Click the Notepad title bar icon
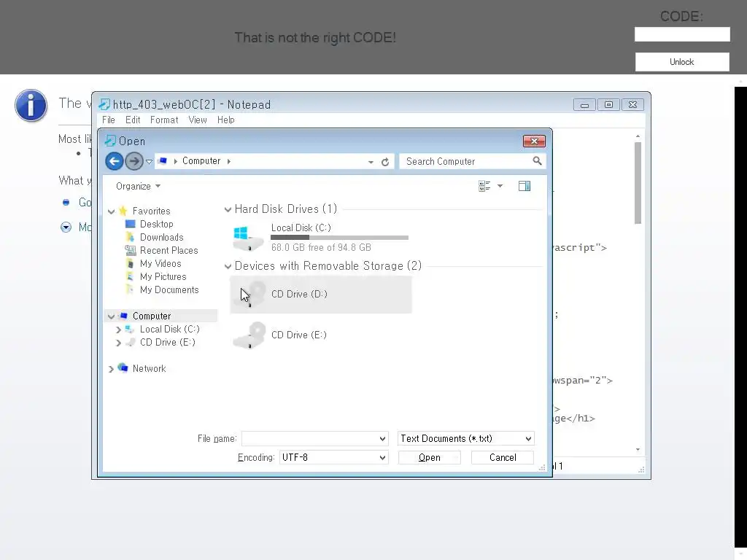 coord(104,104)
